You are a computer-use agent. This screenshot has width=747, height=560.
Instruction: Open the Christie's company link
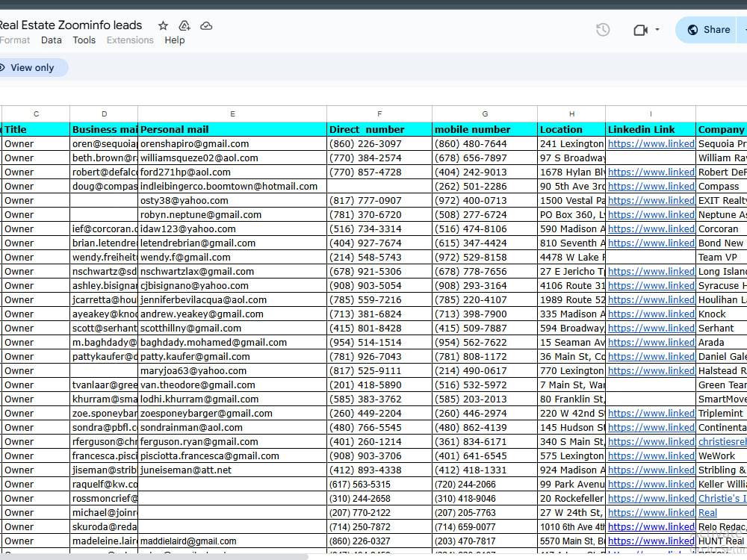pos(722,499)
